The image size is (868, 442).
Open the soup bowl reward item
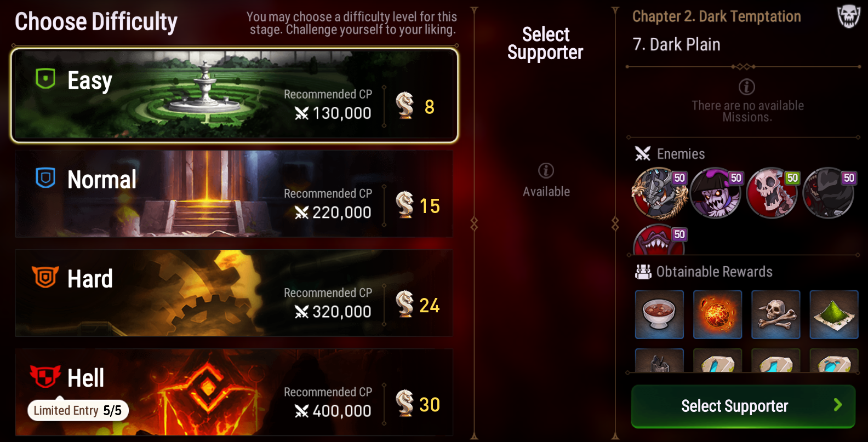coord(659,314)
